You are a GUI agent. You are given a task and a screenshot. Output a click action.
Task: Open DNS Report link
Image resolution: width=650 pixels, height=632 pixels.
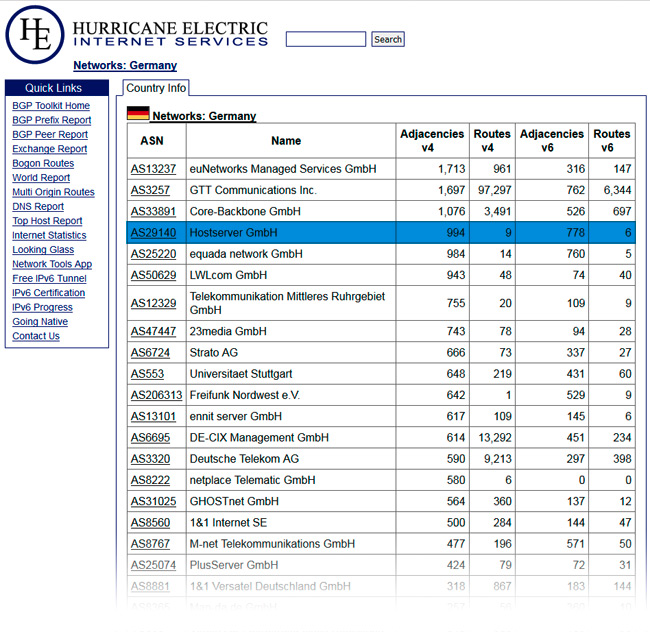38,206
